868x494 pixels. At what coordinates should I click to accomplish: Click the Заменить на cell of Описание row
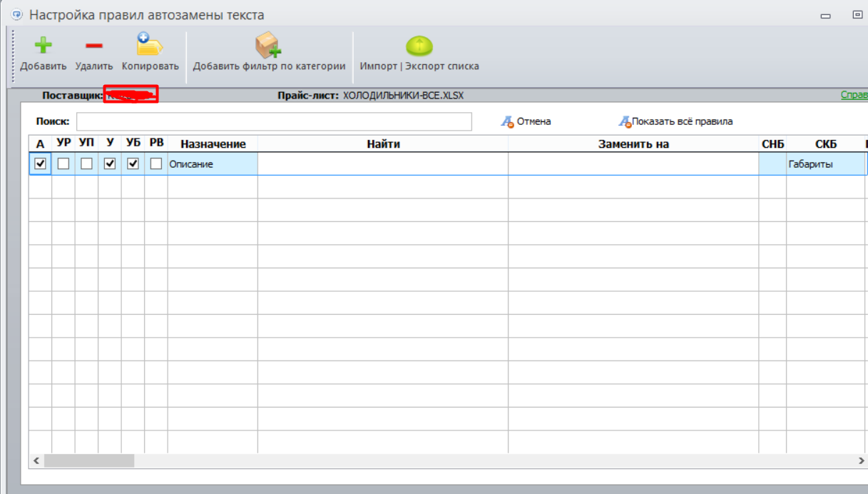633,164
